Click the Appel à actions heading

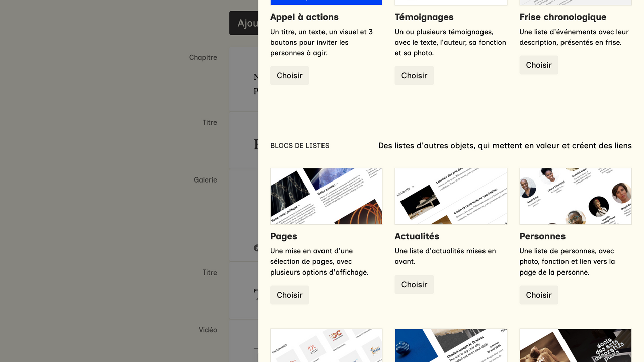pos(304,17)
